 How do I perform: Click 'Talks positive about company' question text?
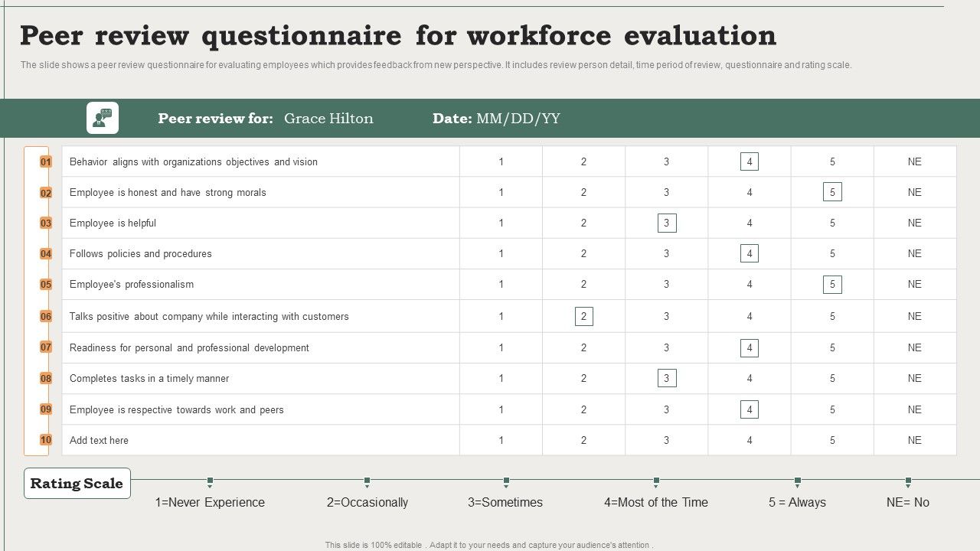click(209, 316)
